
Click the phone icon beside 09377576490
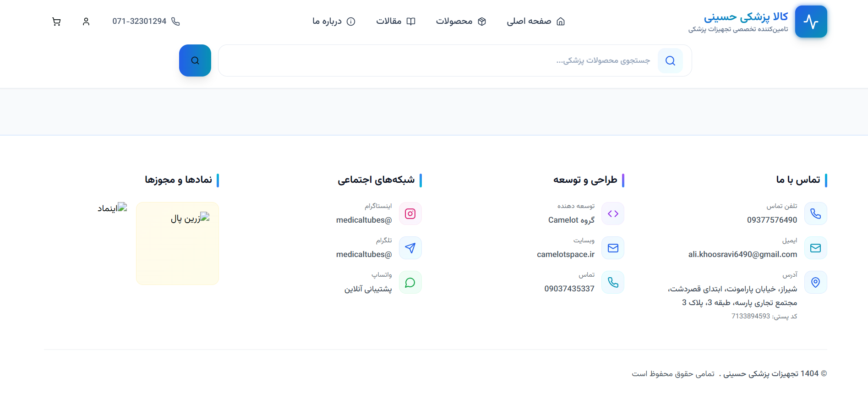pyautogui.click(x=815, y=213)
